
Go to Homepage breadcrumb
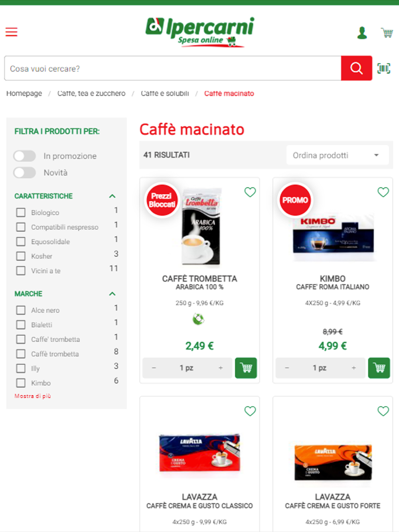point(24,93)
